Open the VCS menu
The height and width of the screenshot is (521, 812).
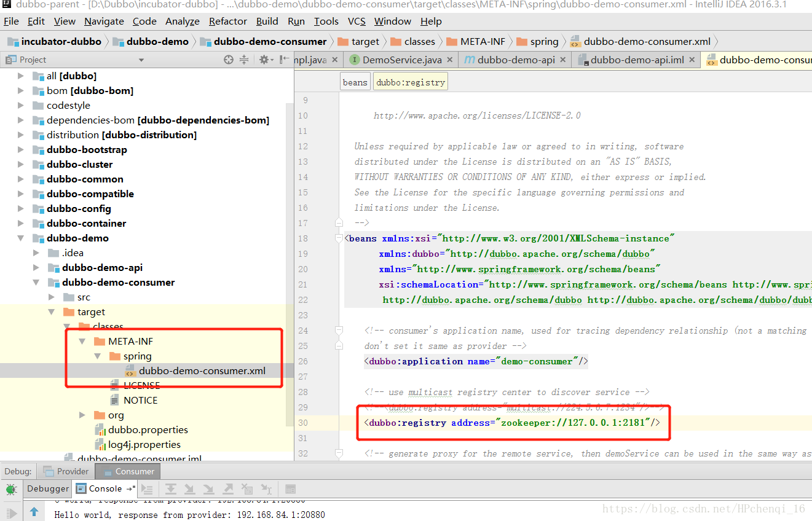click(357, 21)
